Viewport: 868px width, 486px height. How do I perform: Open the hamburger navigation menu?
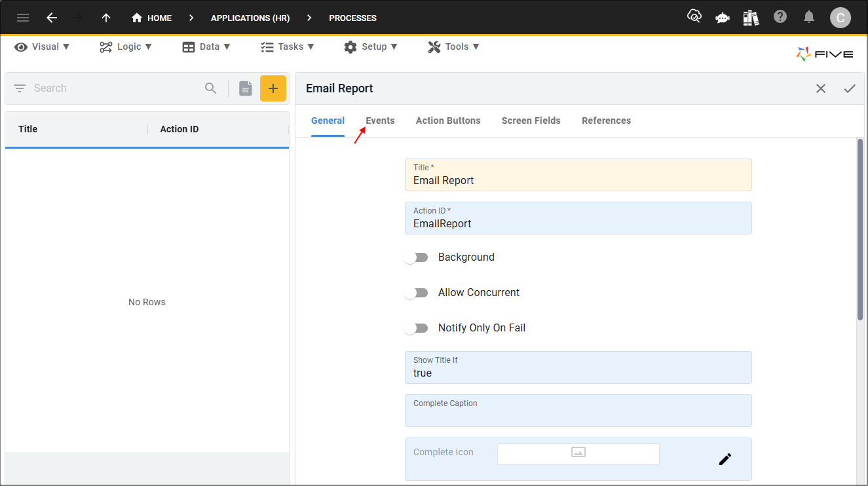[x=23, y=18]
